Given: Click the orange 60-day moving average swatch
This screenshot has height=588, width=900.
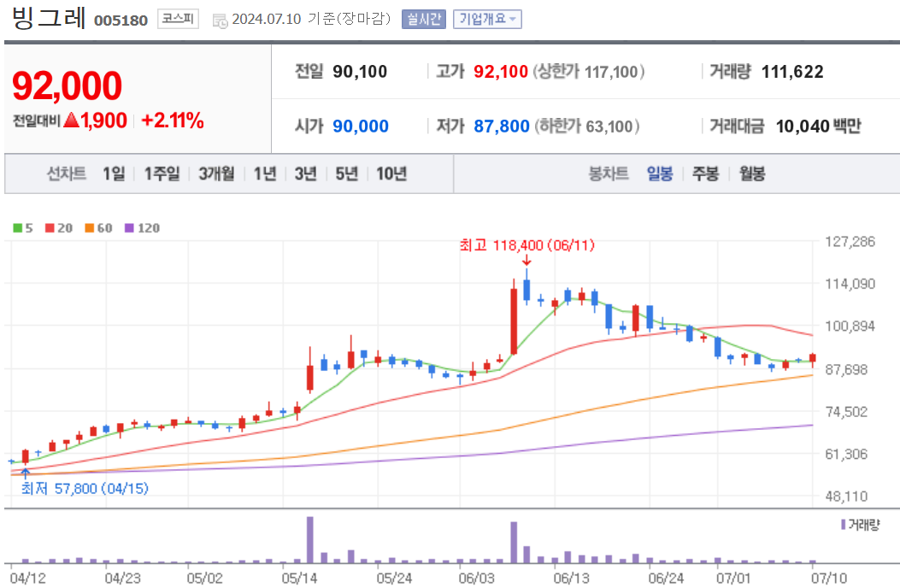Looking at the screenshot, I should point(89,228).
